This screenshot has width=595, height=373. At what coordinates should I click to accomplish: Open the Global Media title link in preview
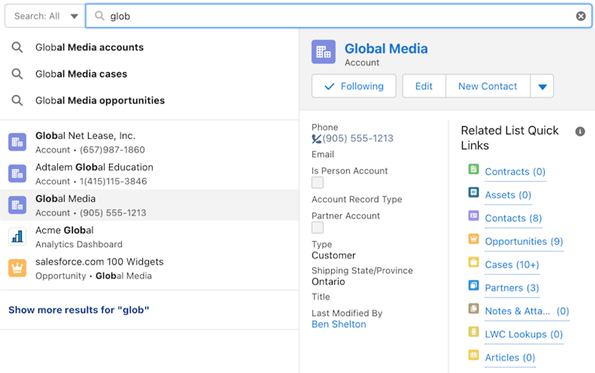coord(386,49)
